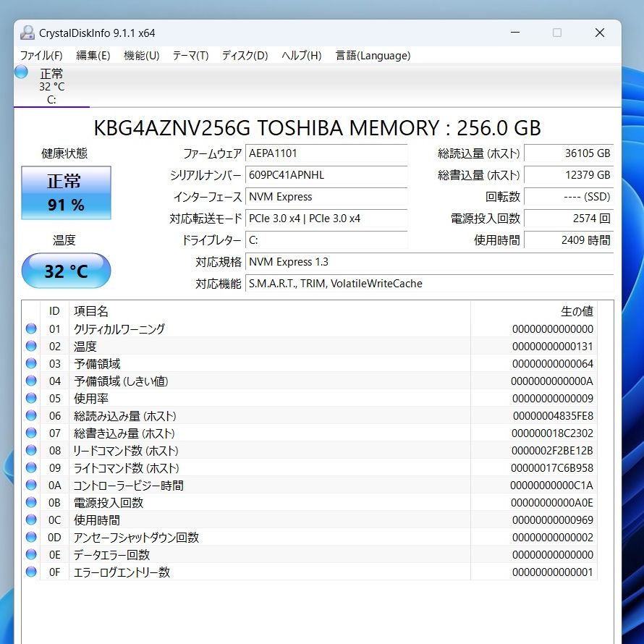
Task: Click the serial number field 609PC41APNHL
Action: (x=326, y=175)
